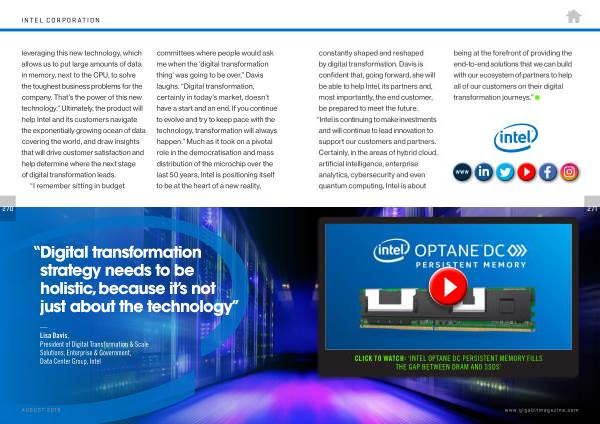Click the Intel Optane DC logo in video

point(450,251)
